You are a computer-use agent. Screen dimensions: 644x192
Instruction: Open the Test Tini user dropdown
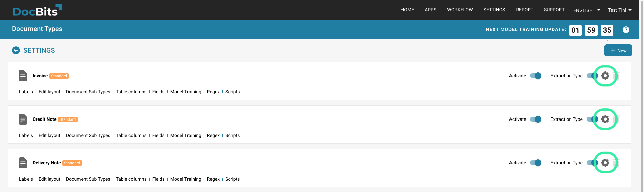coord(620,10)
